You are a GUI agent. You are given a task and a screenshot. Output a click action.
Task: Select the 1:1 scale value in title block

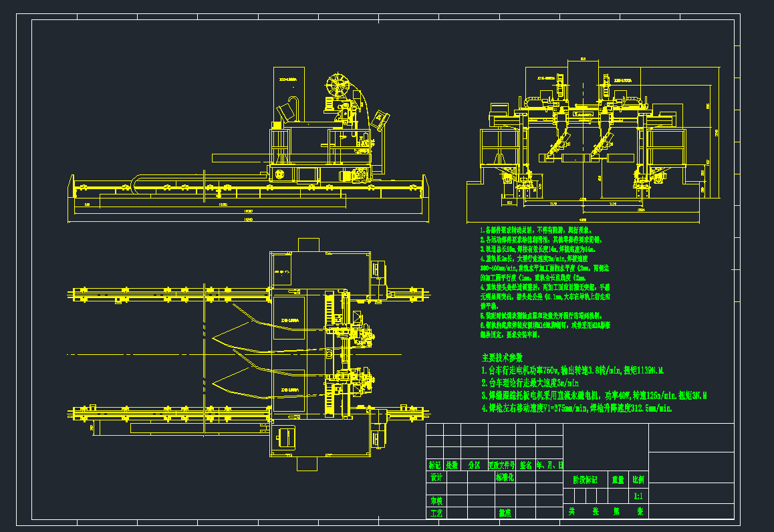pyautogui.click(x=638, y=497)
